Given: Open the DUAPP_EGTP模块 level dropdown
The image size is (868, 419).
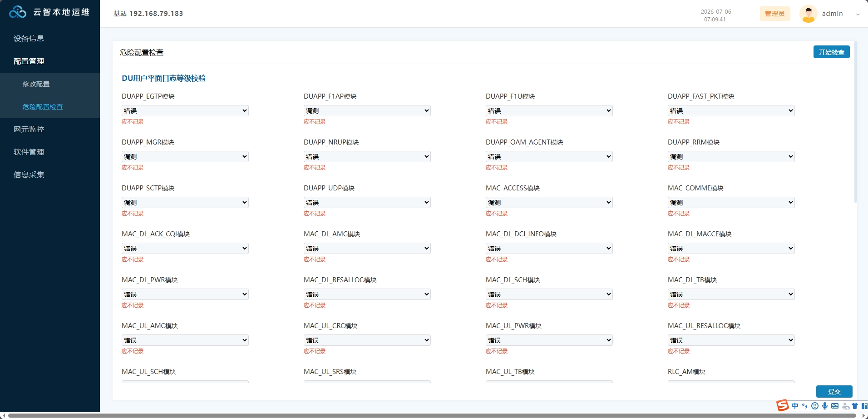Looking at the screenshot, I should [x=185, y=111].
